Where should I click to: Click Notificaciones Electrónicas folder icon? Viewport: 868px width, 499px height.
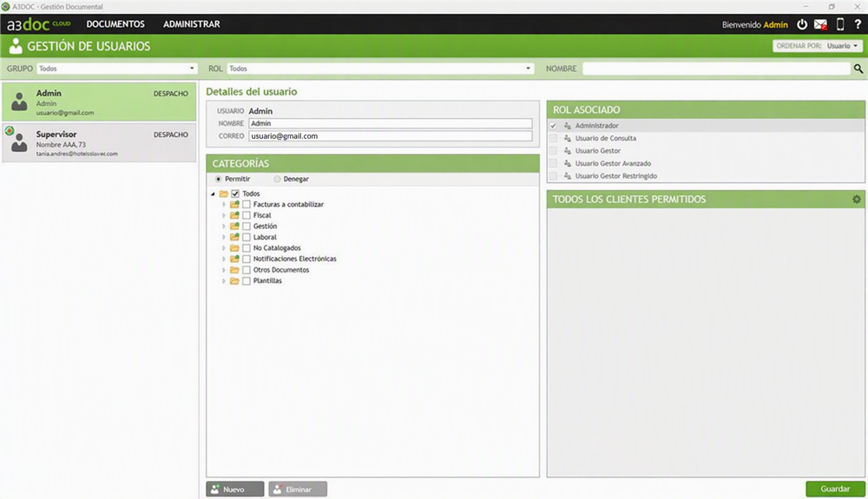(x=234, y=259)
